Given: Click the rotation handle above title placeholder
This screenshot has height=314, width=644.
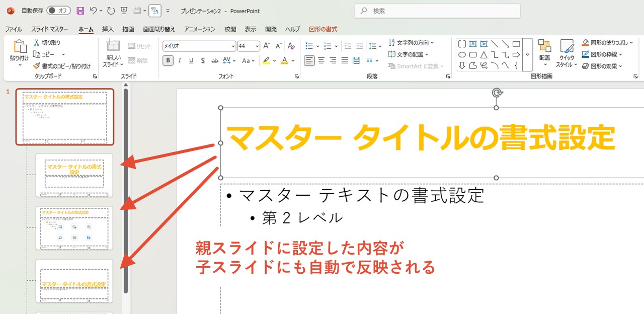Looking at the screenshot, I should 497,93.
